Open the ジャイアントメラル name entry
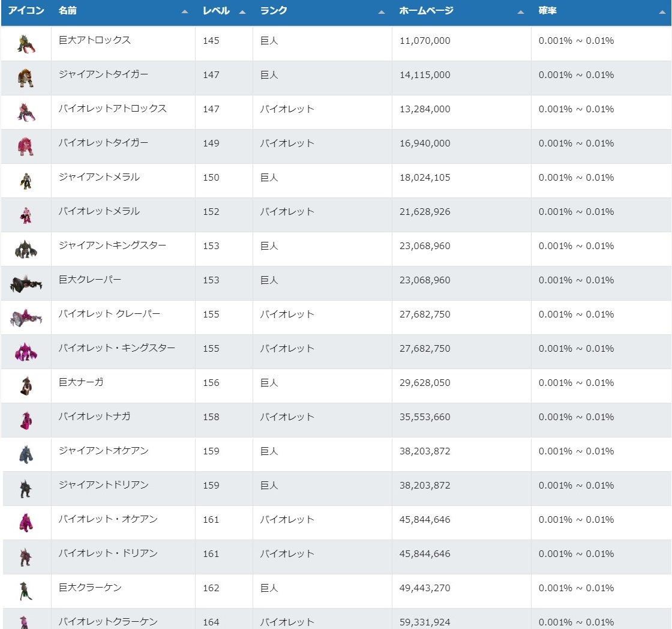The width and height of the screenshot is (672, 629). pos(100,177)
